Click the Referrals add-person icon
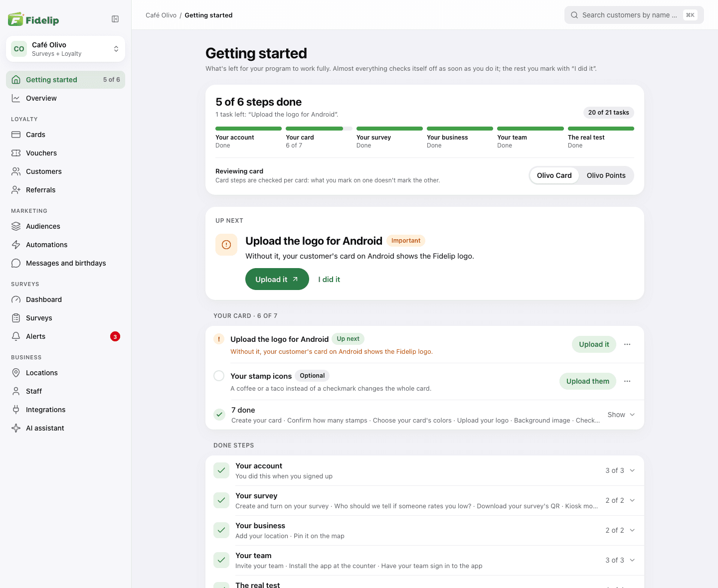Screen dimensions: 718x588 tap(16, 190)
